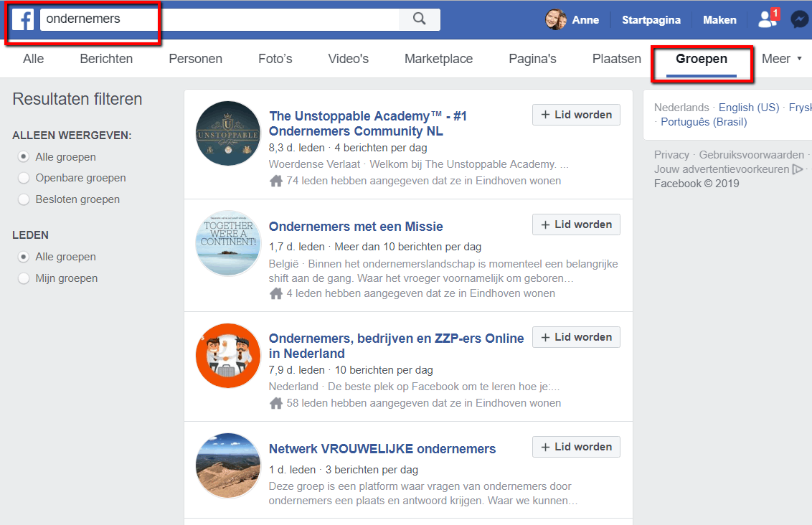The width and height of the screenshot is (812, 525).
Task: Select 'Alle groepen' under Leden
Action: click(x=23, y=257)
